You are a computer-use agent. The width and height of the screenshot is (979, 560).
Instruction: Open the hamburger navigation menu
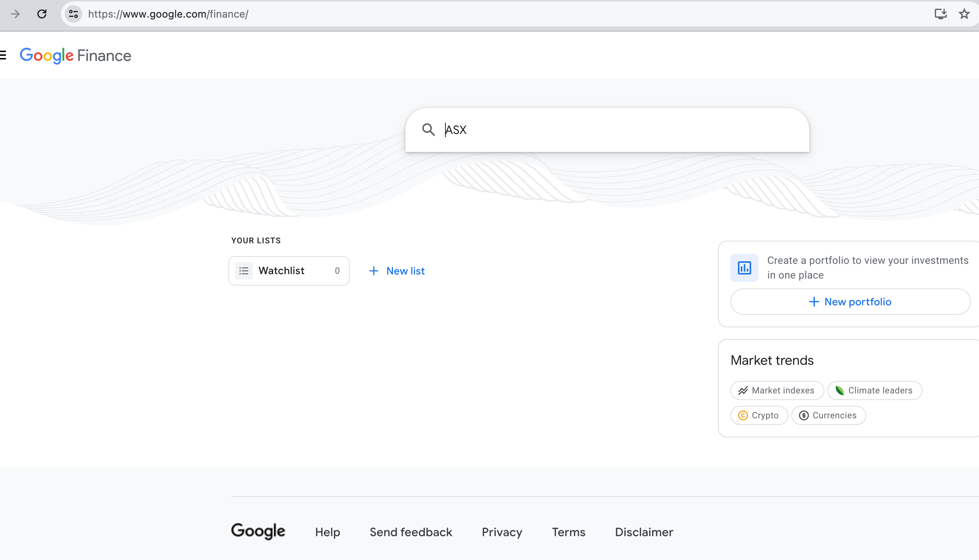tap(2, 55)
